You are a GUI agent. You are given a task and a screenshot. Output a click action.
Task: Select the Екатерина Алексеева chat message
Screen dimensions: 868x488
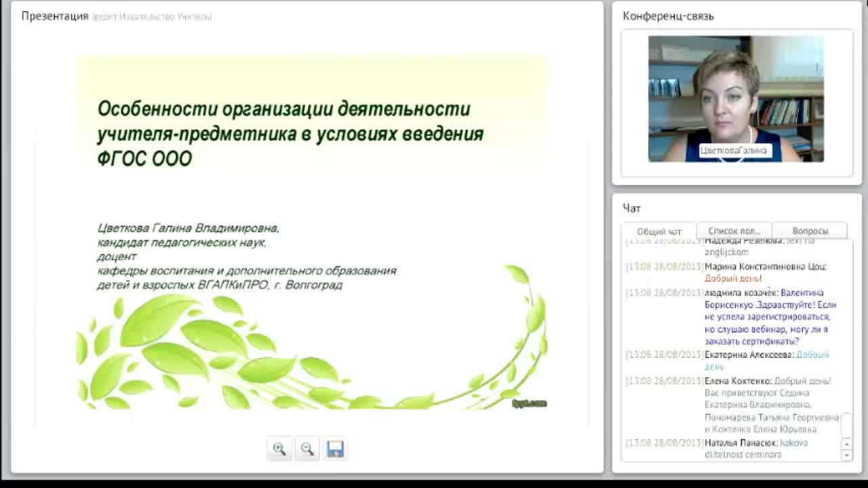point(732,361)
